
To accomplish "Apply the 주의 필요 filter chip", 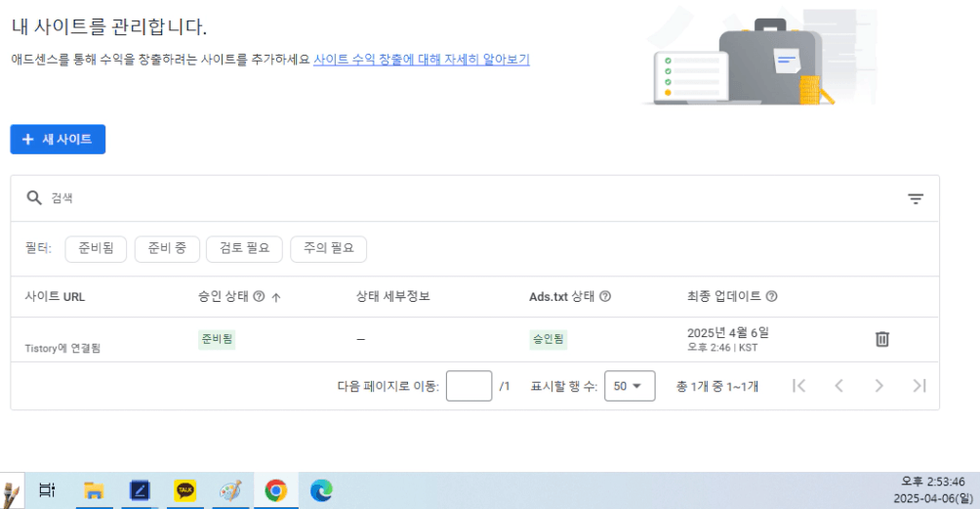I will coord(329,249).
